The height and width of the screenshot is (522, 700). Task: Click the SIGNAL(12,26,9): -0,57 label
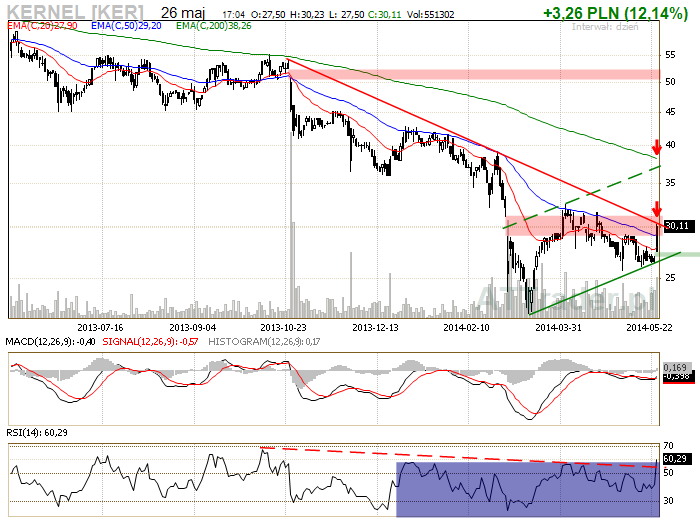coord(150,342)
